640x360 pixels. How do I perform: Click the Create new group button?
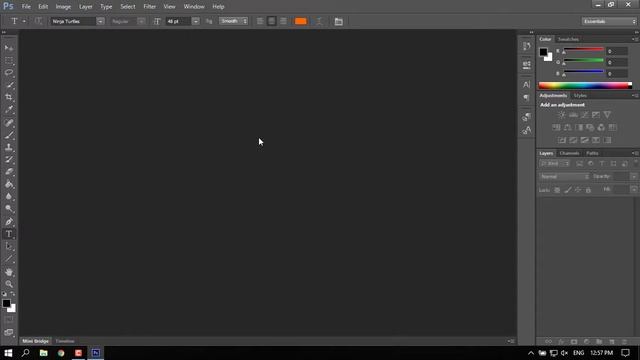click(599, 342)
